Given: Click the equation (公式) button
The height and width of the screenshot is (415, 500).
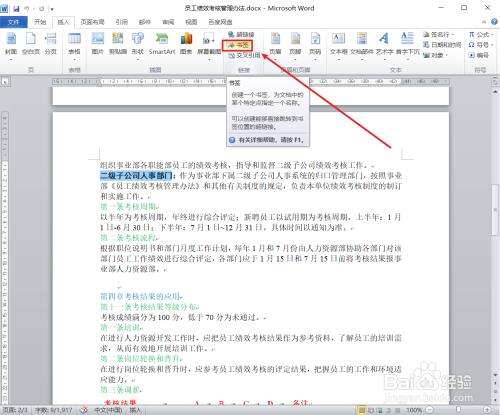Looking at the screenshot, I should point(481,34).
